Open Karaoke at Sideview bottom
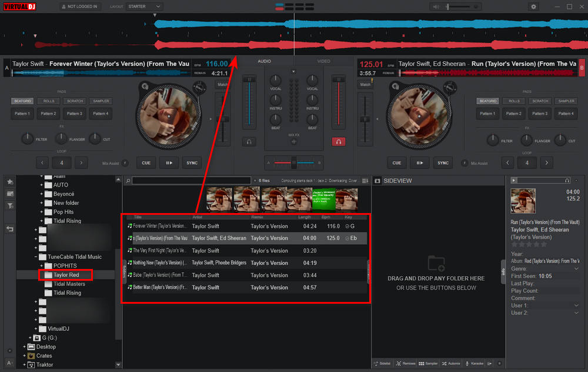The height and width of the screenshot is (372, 588). click(x=475, y=363)
